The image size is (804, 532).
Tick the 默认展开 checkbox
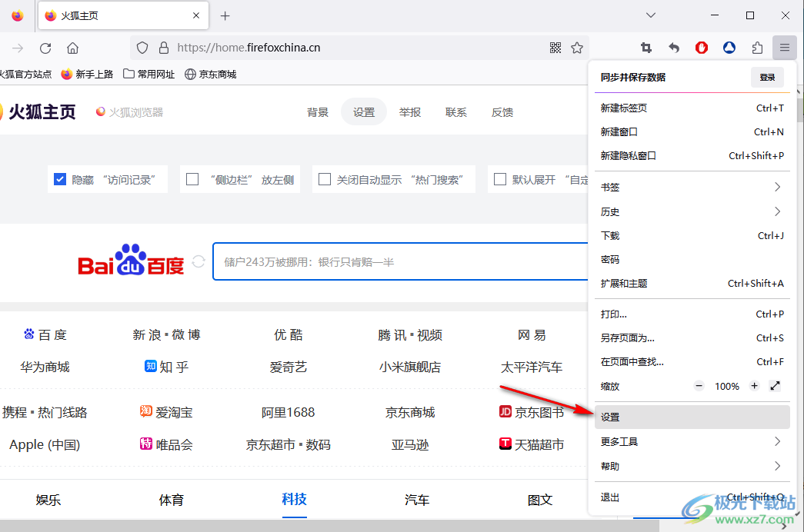tap(500, 179)
